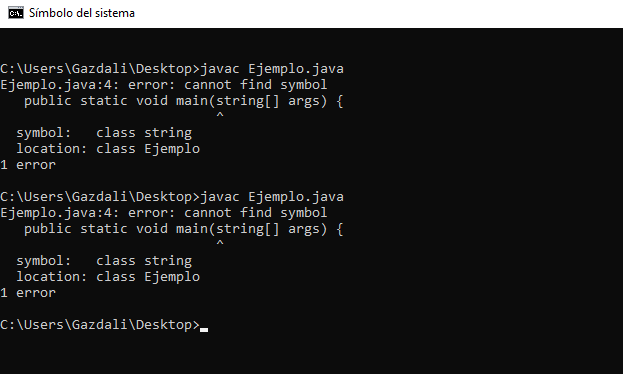
Task: Click "args)" in the second main signature
Action: tap(308, 229)
